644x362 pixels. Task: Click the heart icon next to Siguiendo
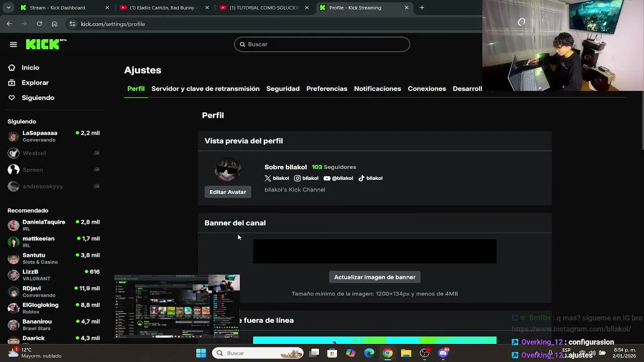[12, 98]
